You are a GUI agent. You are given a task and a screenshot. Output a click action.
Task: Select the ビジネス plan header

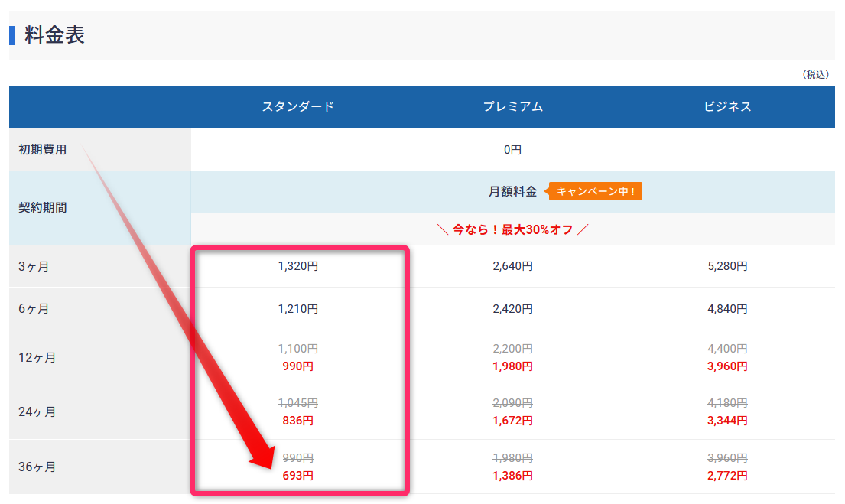pyautogui.click(x=727, y=106)
